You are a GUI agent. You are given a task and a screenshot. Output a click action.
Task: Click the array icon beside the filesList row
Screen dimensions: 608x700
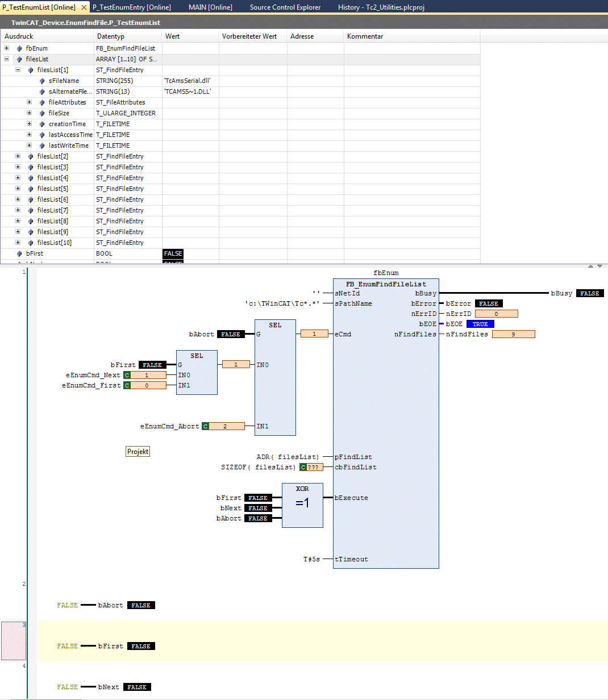click(19, 59)
